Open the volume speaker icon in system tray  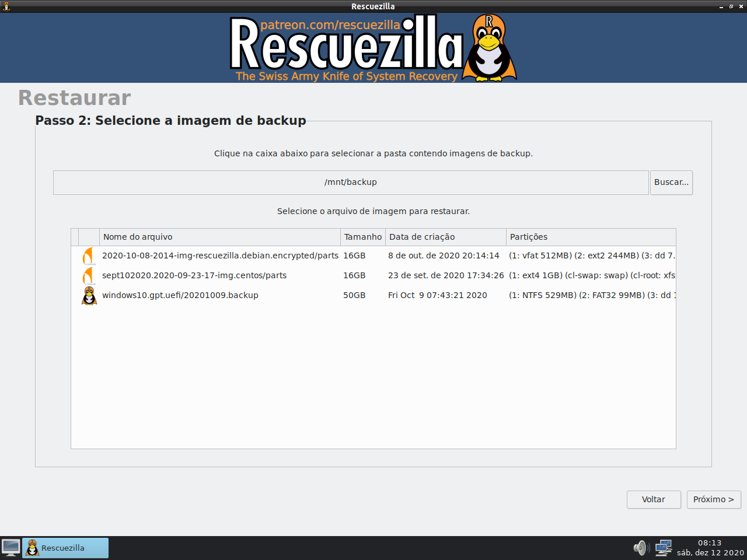click(x=641, y=548)
